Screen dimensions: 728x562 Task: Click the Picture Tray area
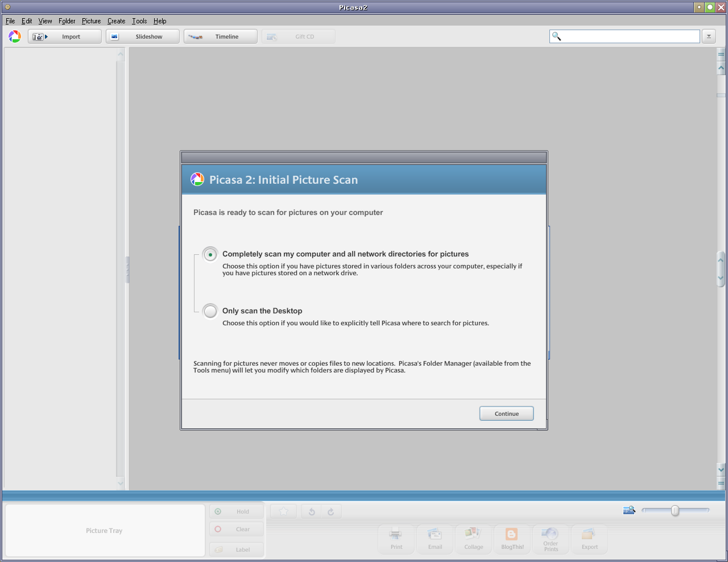point(105,530)
